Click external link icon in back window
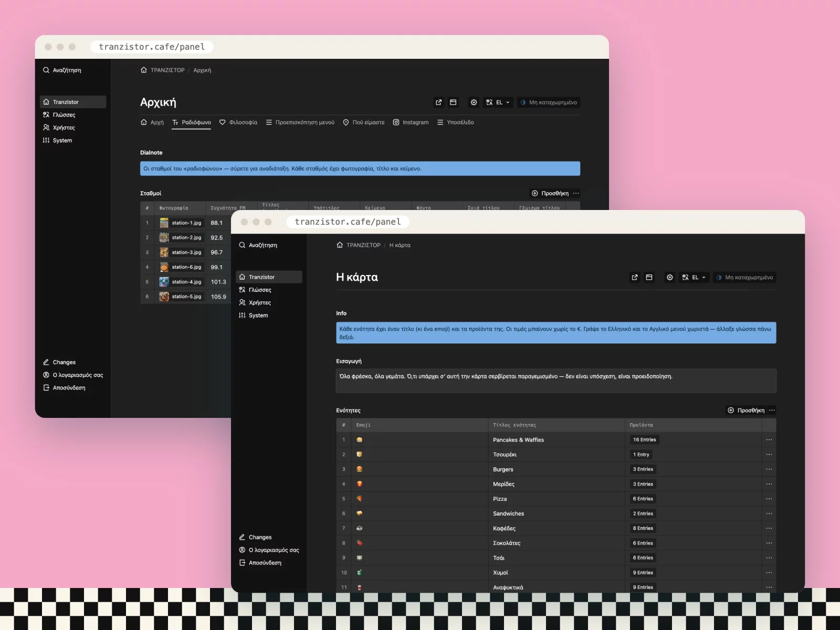840x630 pixels. point(439,102)
